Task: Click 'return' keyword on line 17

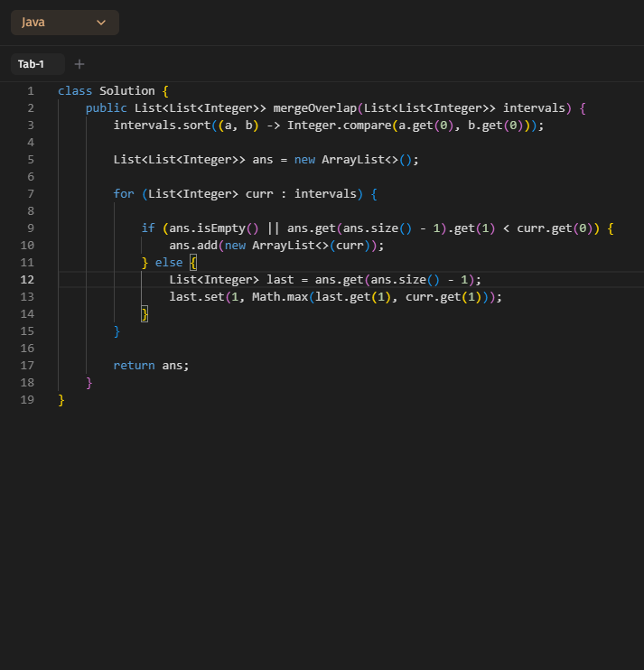Action: click(135, 366)
